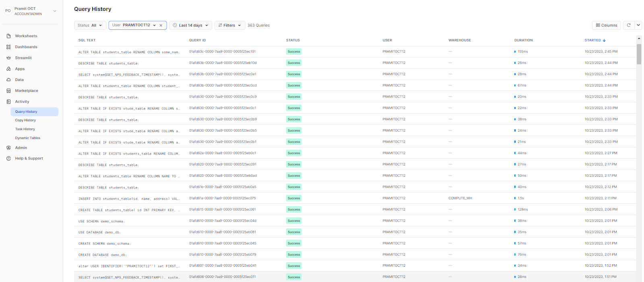Open Worksheets in the sidebar

click(26, 36)
